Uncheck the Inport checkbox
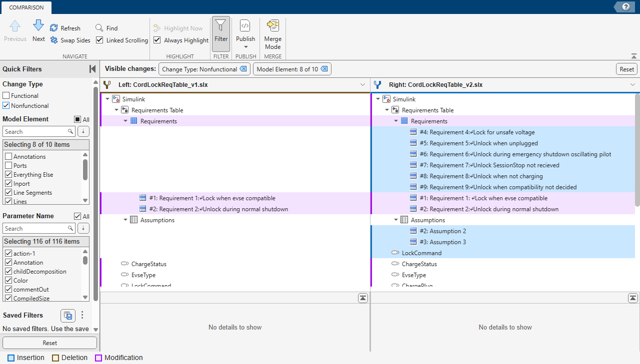This screenshot has height=364, width=640. (x=8, y=184)
